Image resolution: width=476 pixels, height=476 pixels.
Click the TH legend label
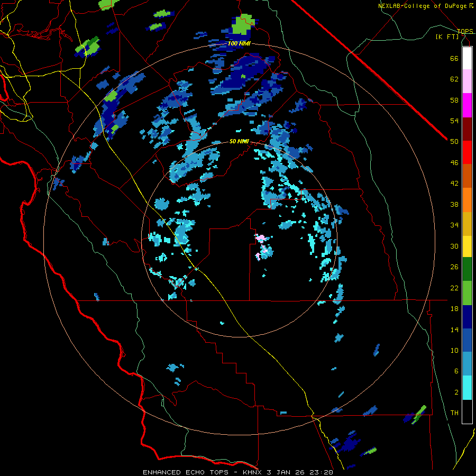click(x=454, y=413)
